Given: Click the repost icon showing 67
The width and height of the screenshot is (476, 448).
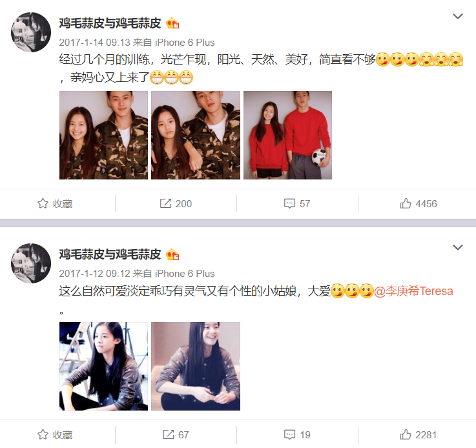Looking at the screenshot, I should [x=169, y=434].
